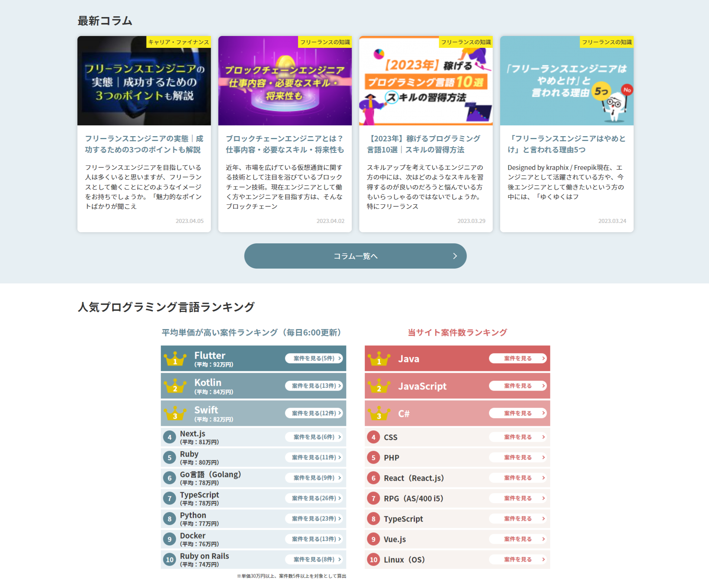This screenshot has width=709, height=588.
Task: Click red rank 8 badge beside TypeScript
Action: [x=373, y=519]
